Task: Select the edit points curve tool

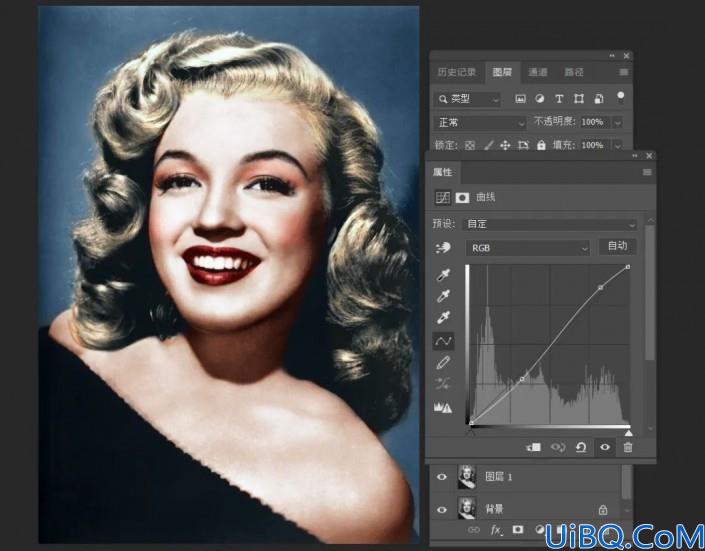Action: 443,341
